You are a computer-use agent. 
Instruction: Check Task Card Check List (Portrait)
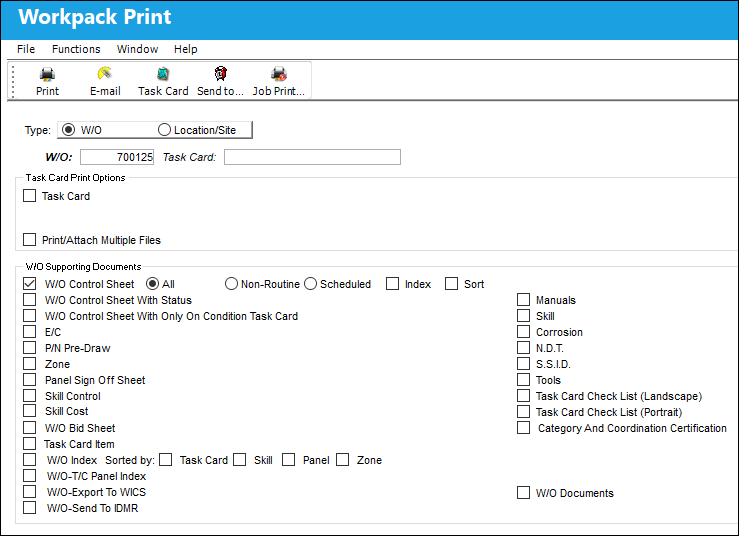pos(523,412)
